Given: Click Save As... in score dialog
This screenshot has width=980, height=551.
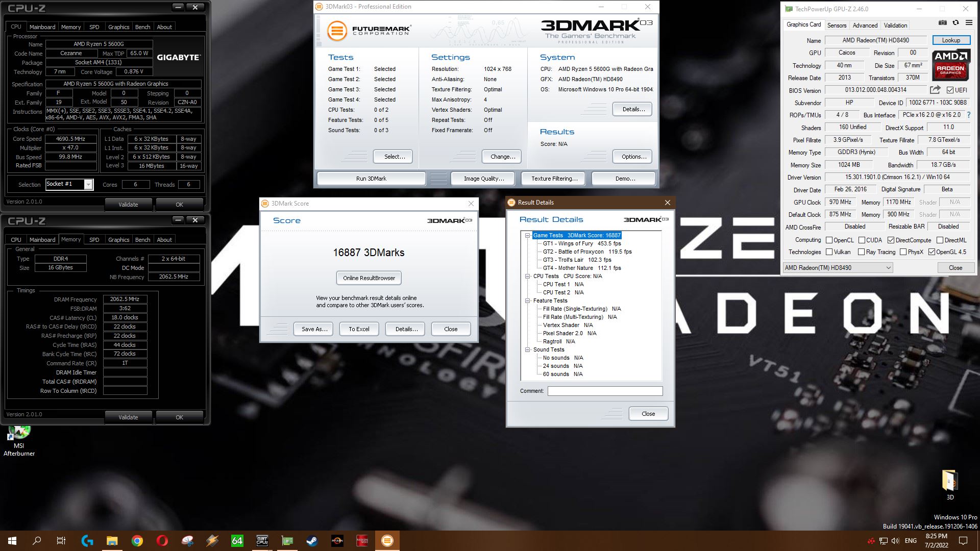Looking at the screenshot, I should click(x=314, y=329).
